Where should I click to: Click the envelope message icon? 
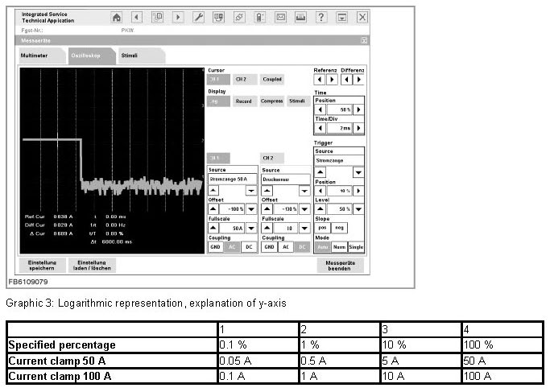281,17
